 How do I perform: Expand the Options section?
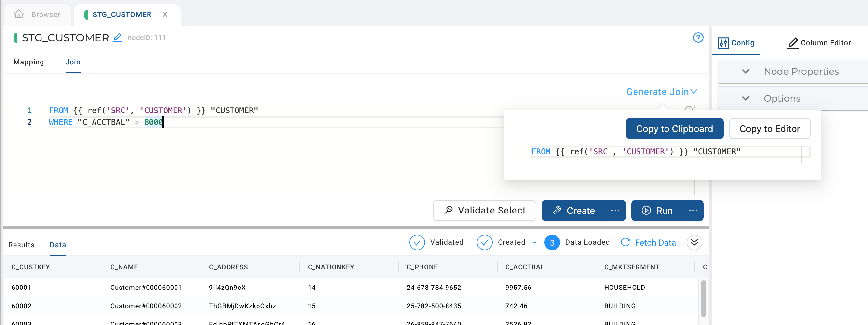[746, 99]
